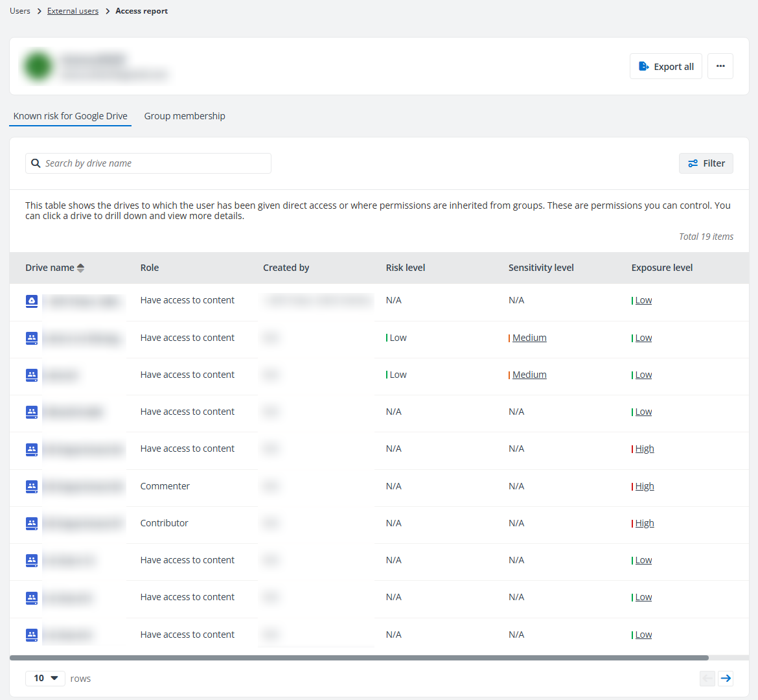Open the Filter panel
The image size is (758, 700).
coord(706,163)
